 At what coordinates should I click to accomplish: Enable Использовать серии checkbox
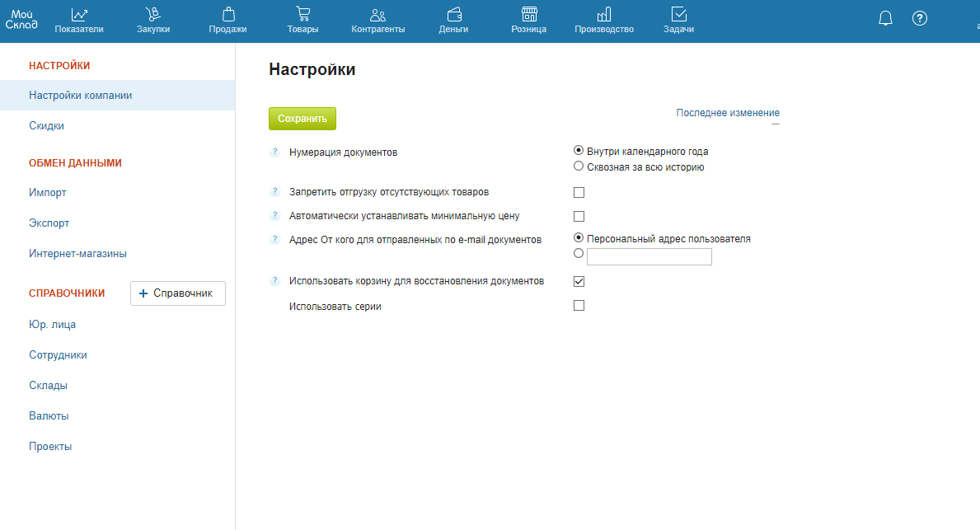click(x=579, y=306)
